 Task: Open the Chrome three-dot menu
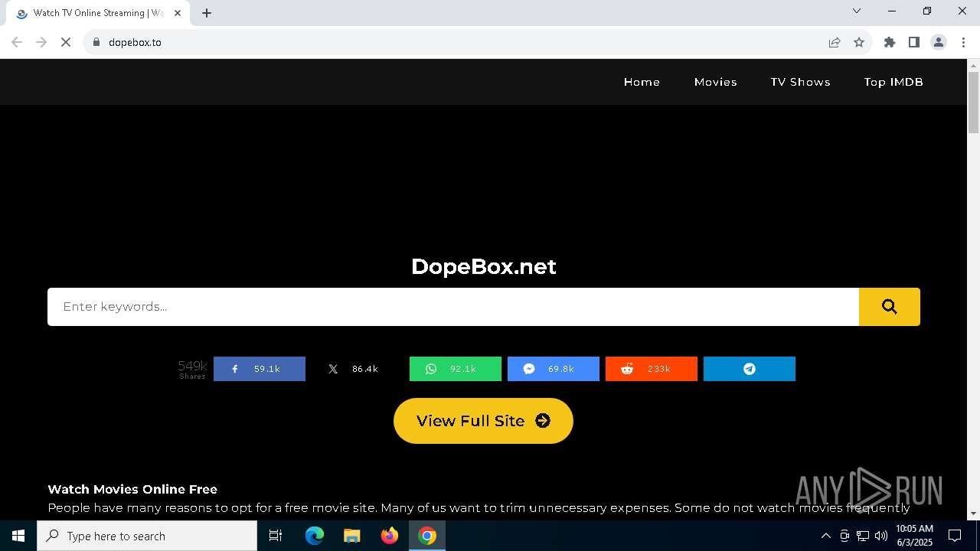[x=963, y=42]
